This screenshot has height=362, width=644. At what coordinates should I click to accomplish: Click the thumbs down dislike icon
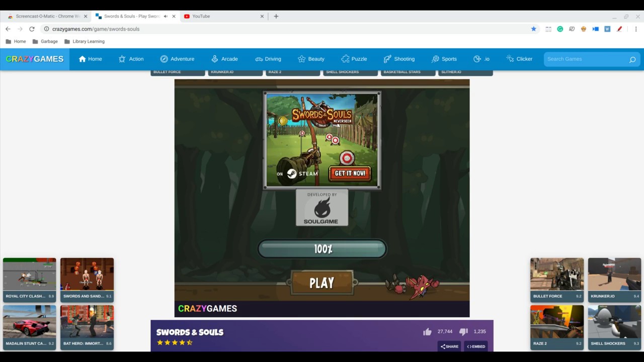point(463,332)
